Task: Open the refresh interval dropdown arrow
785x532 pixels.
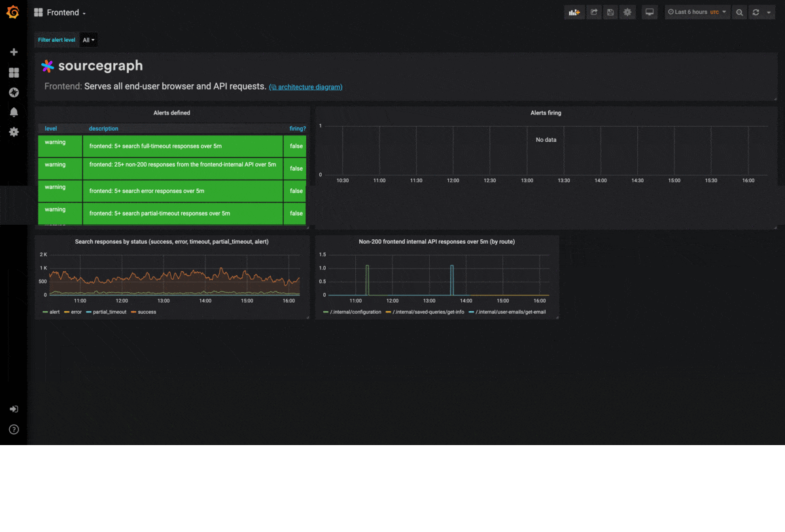Action: [x=769, y=12]
